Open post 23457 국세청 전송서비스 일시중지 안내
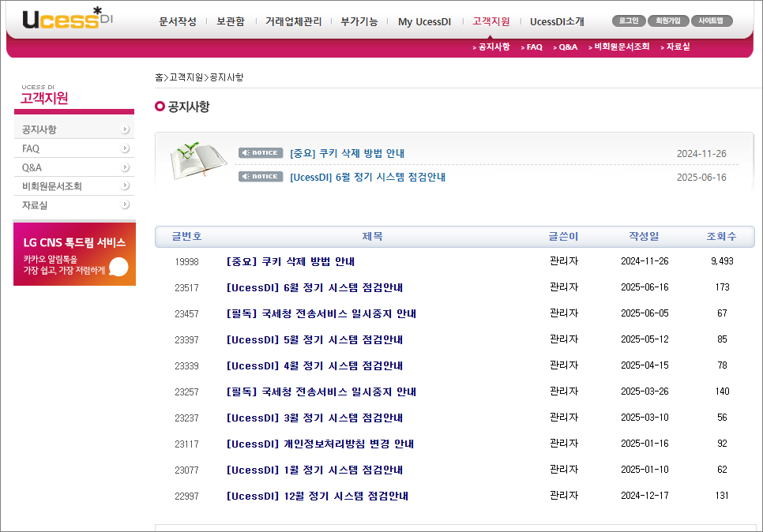The image size is (763, 532). coord(321,313)
